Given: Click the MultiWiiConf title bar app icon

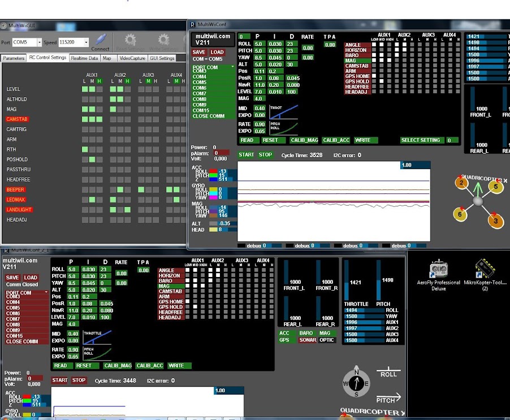Looking at the screenshot, I should coord(193,24).
